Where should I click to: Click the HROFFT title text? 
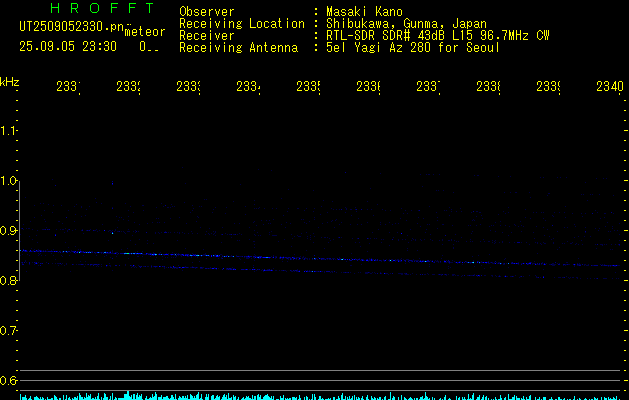click(x=102, y=8)
